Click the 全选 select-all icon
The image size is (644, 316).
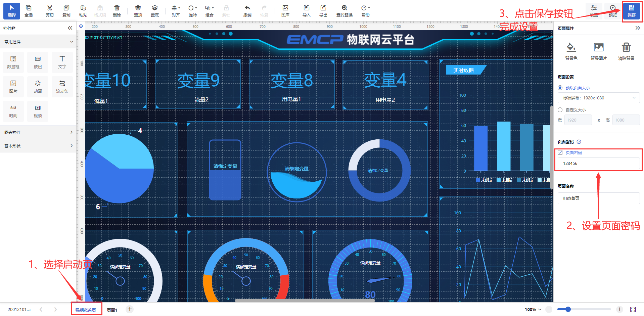point(29,11)
